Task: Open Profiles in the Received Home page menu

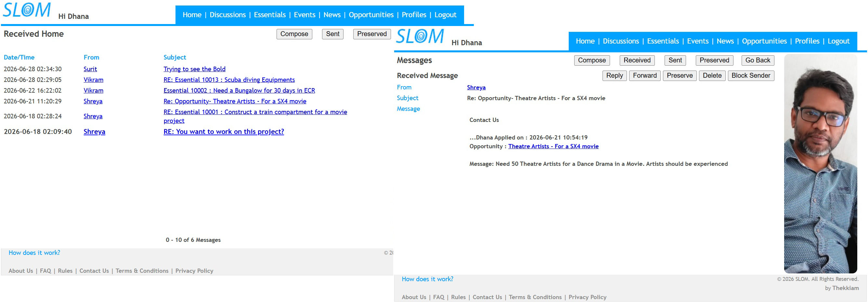Action: tap(414, 15)
